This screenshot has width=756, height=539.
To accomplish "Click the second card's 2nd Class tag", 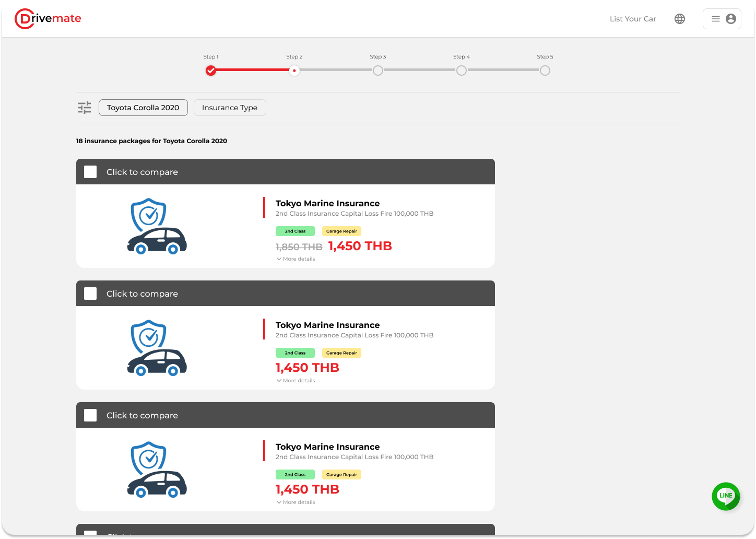I will pyautogui.click(x=295, y=353).
